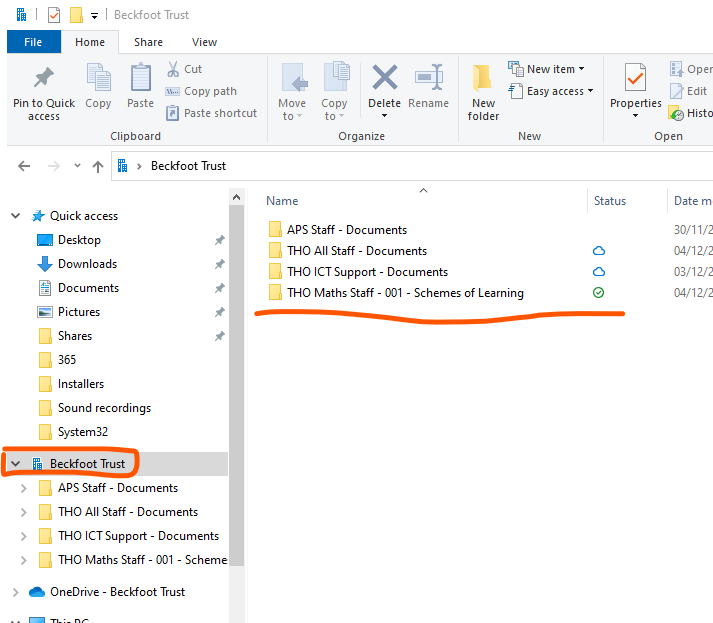Image resolution: width=713 pixels, height=623 pixels.
Task: Create a New folder from ribbon
Action: tap(483, 92)
